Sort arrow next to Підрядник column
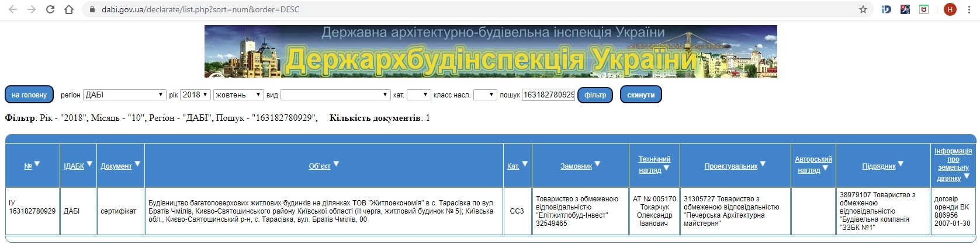Viewport: 980px width, 248px height. (x=901, y=164)
